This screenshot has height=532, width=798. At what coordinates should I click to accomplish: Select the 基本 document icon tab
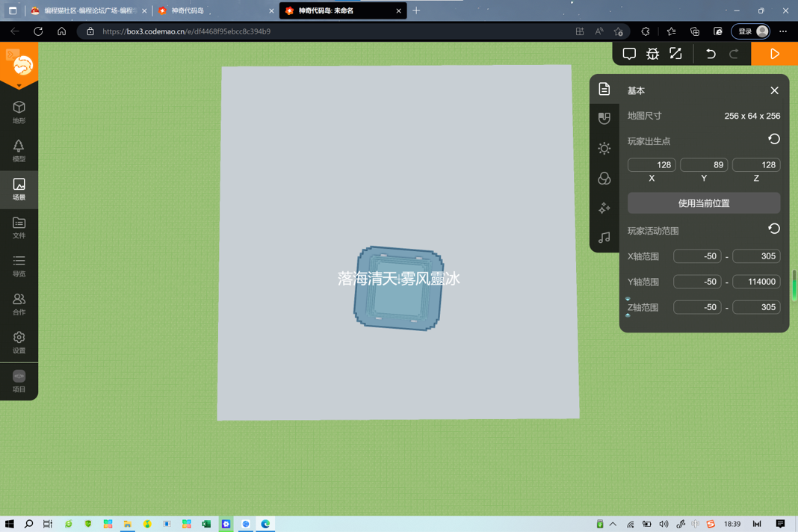pos(604,89)
